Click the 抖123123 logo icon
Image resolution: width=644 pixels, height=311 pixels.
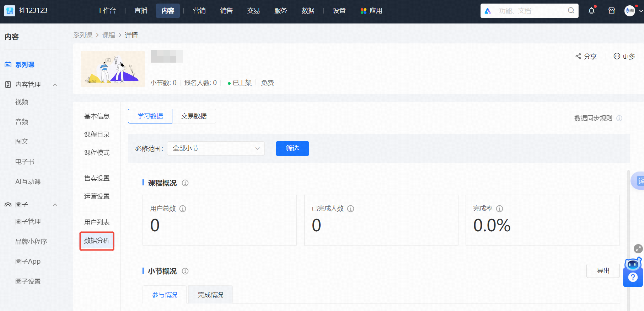point(10,11)
